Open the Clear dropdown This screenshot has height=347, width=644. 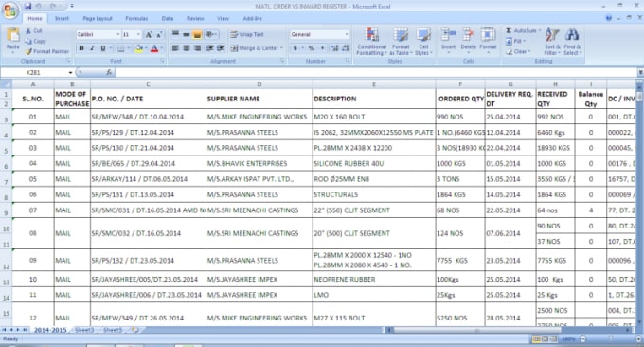[518, 51]
